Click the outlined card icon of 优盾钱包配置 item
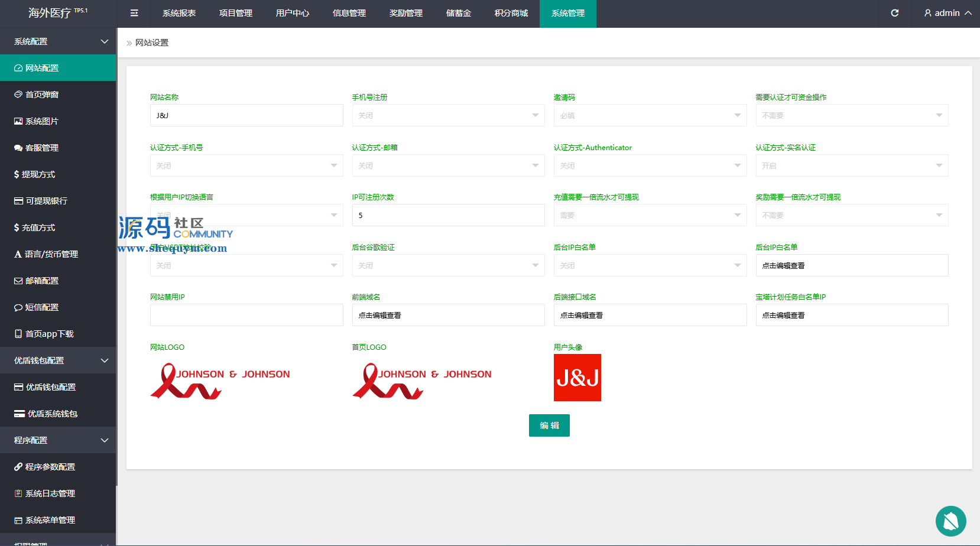The height and width of the screenshot is (546, 980). 18,387
